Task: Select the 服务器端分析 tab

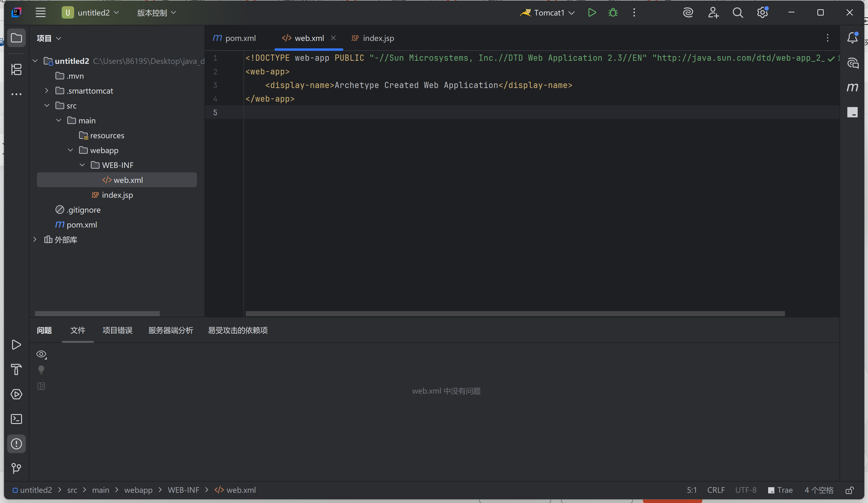Action: tap(171, 330)
